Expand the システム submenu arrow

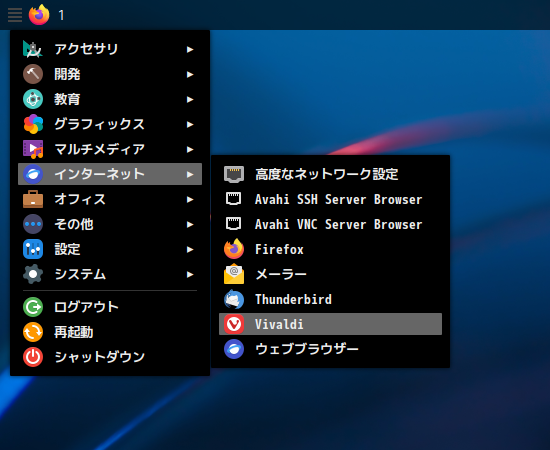pyautogui.click(x=190, y=274)
